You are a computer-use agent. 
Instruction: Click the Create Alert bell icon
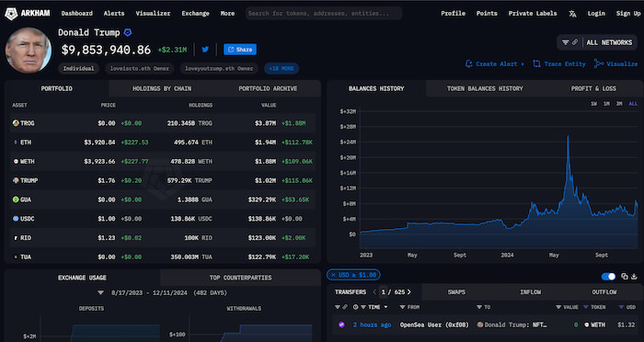coord(468,63)
